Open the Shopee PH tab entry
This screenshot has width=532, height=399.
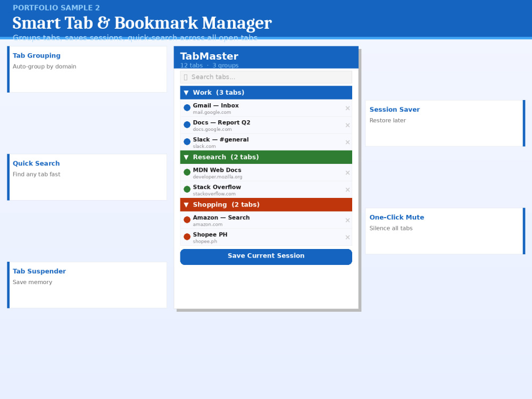coord(266,237)
